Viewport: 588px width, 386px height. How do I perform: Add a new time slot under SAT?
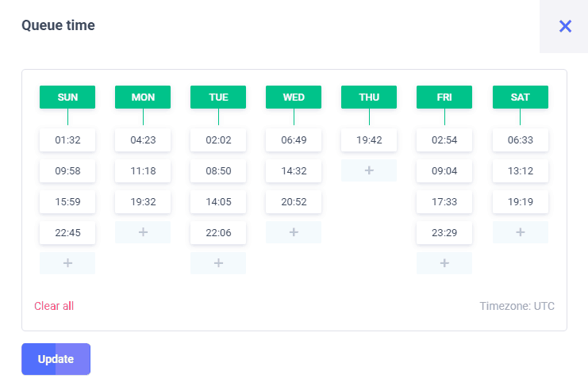521,232
